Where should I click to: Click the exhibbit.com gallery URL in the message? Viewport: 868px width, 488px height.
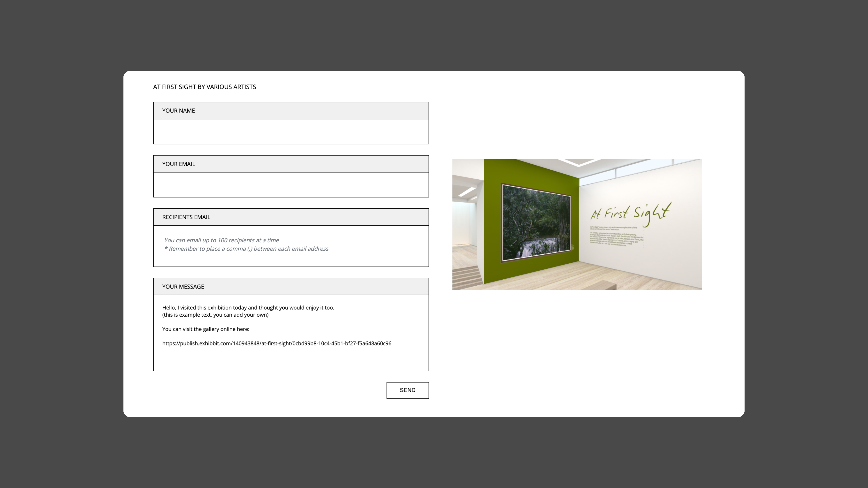click(x=276, y=343)
